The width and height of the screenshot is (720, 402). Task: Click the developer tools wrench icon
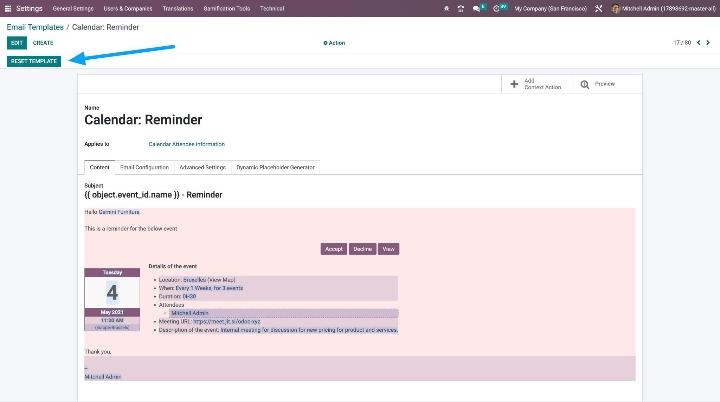[x=599, y=8]
